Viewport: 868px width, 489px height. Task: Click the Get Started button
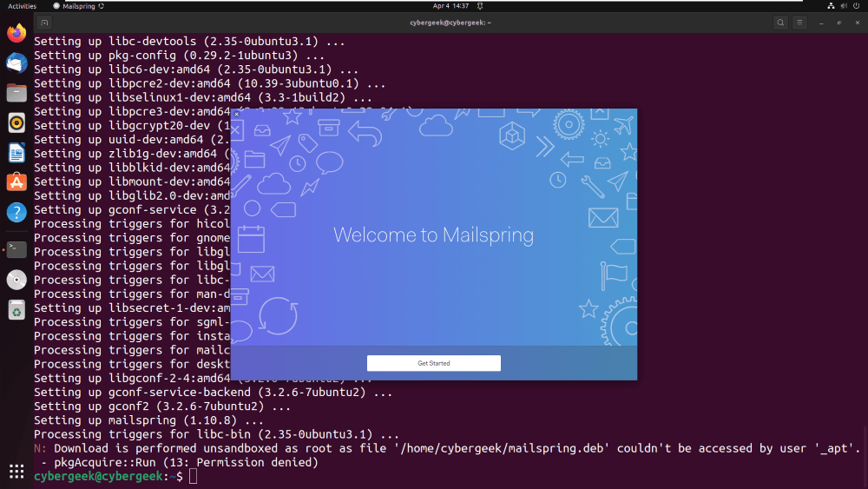433,363
